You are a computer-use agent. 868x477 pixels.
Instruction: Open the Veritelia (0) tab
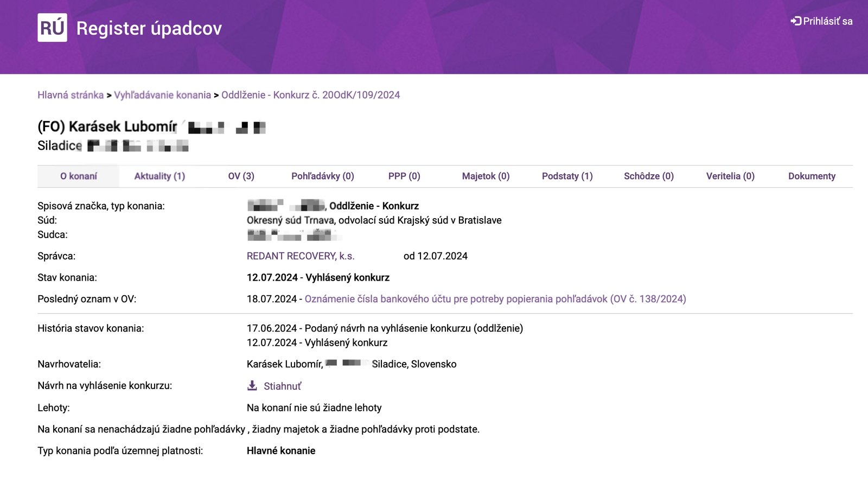click(730, 176)
